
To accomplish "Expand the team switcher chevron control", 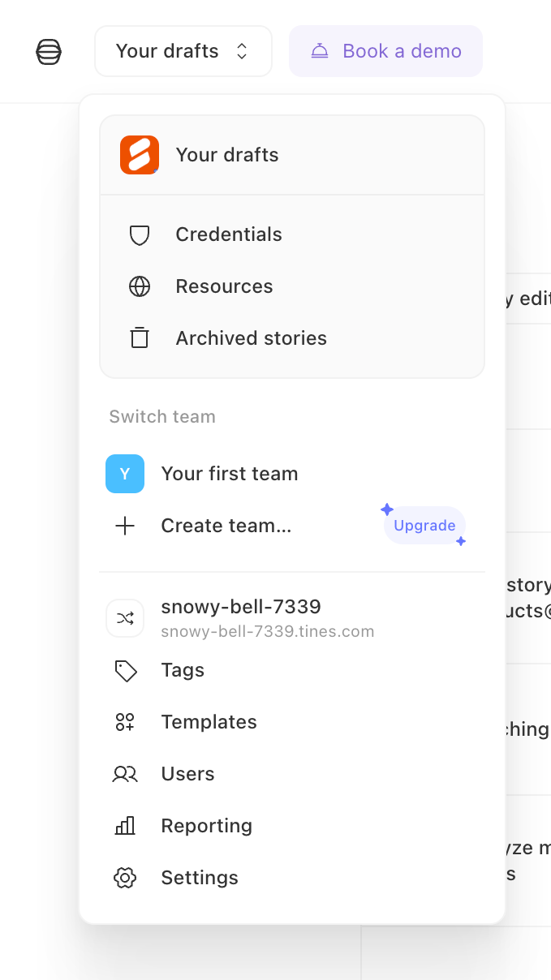I will [241, 50].
